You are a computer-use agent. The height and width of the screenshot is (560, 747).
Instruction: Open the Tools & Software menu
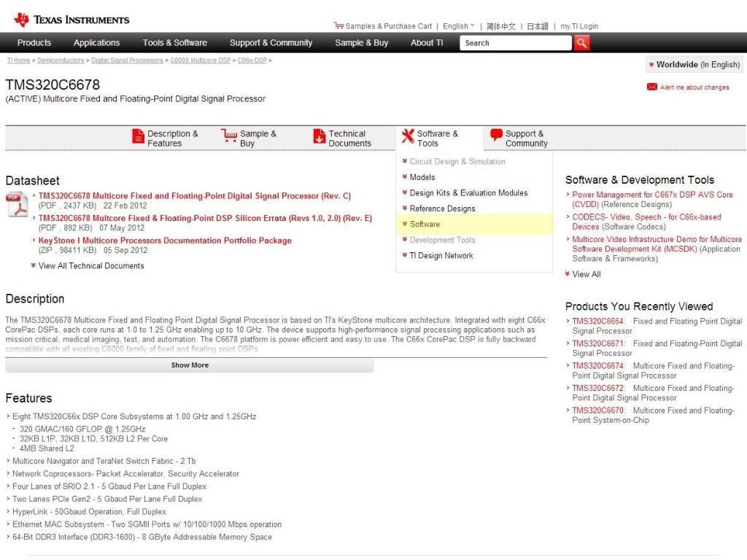[175, 43]
